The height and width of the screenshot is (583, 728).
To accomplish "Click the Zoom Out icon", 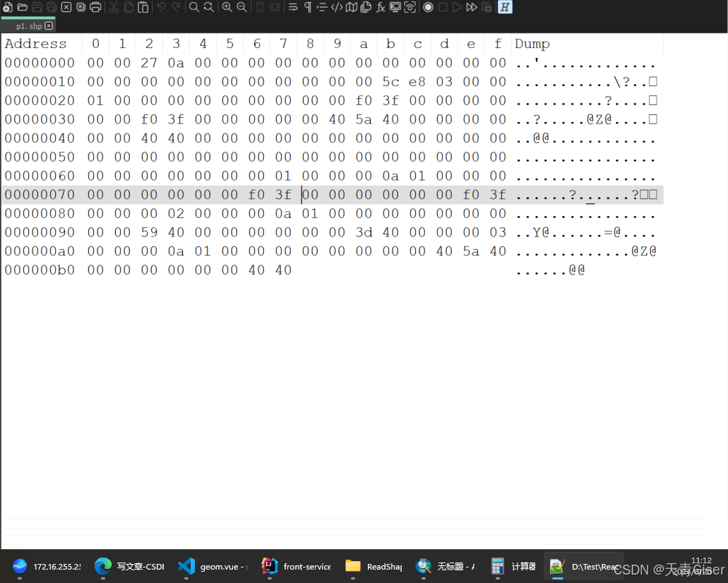I will click(242, 7).
